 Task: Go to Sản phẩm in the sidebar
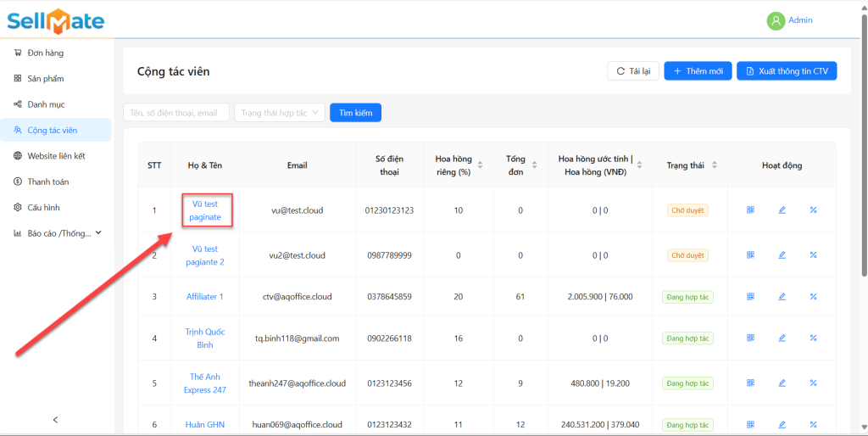(46, 79)
